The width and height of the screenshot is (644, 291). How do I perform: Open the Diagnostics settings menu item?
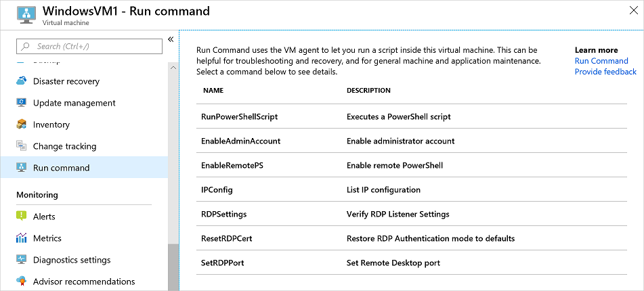(x=72, y=260)
